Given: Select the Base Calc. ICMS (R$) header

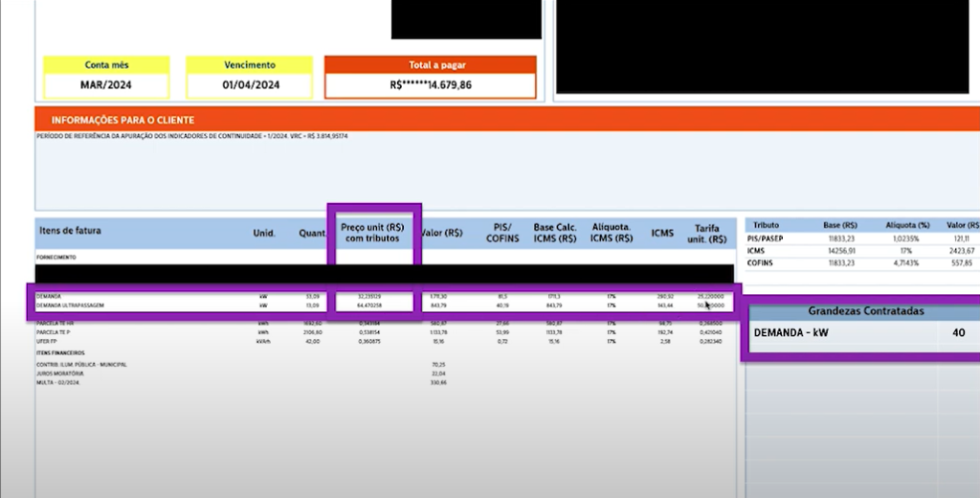Looking at the screenshot, I should pos(555,233).
